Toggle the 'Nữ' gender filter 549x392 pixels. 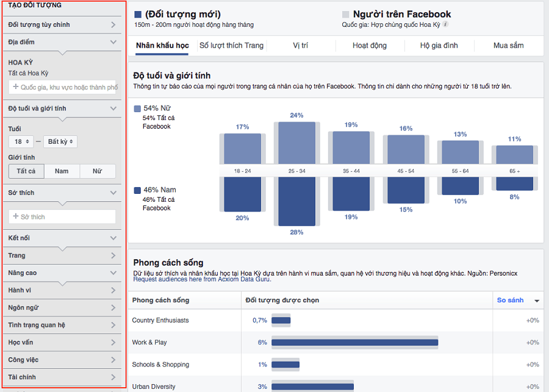[97, 171]
